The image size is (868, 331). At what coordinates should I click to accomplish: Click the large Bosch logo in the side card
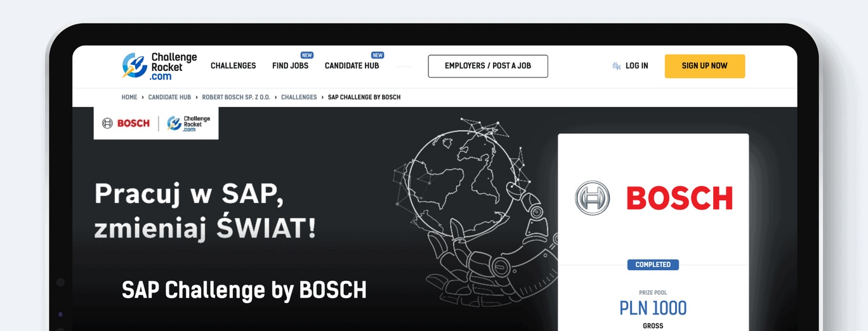[x=654, y=198]
